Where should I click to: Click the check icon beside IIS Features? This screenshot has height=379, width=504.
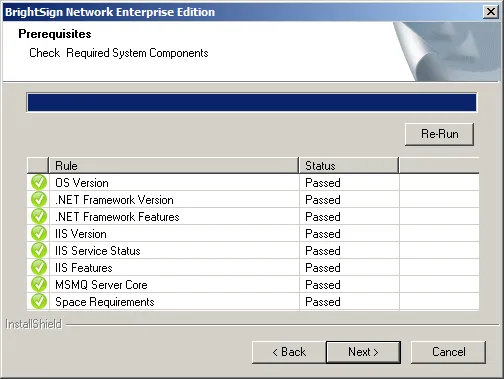[39, 268]
